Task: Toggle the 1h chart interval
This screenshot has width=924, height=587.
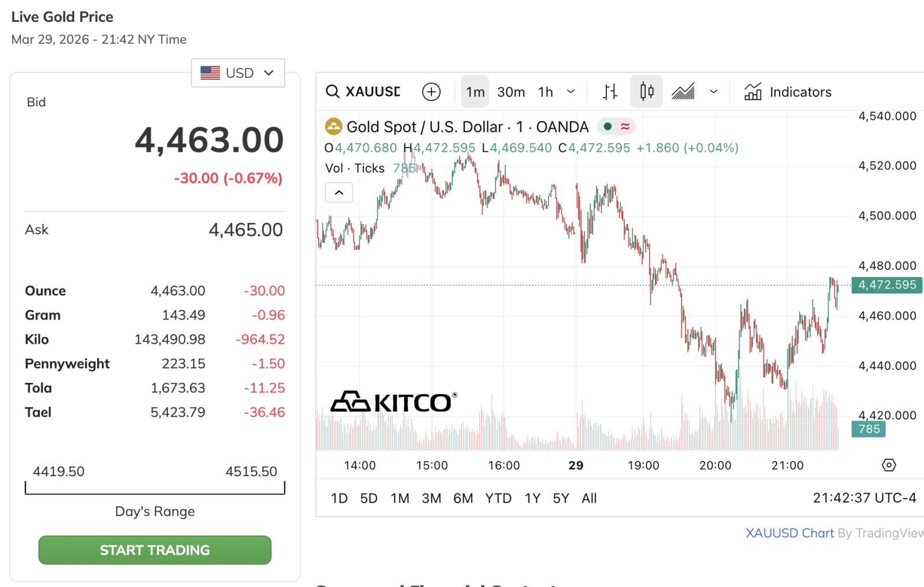Action: point(546,92)
